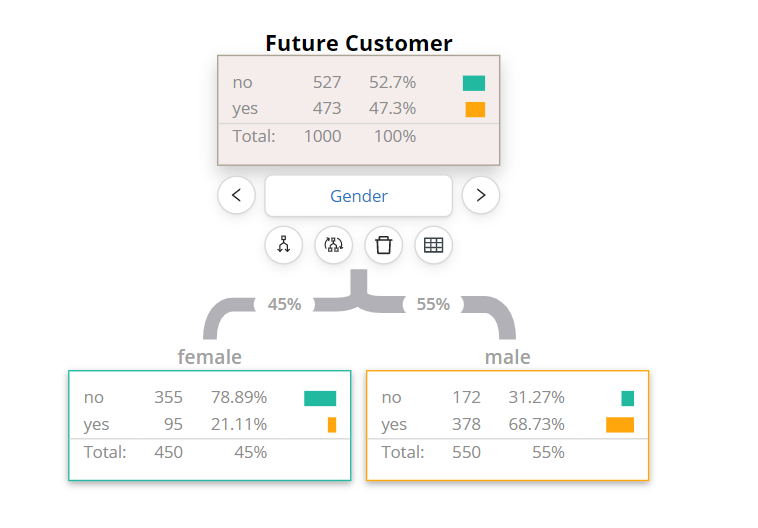758x528 pixels.
Task: Select the male child node box
Action: [507, 425]
